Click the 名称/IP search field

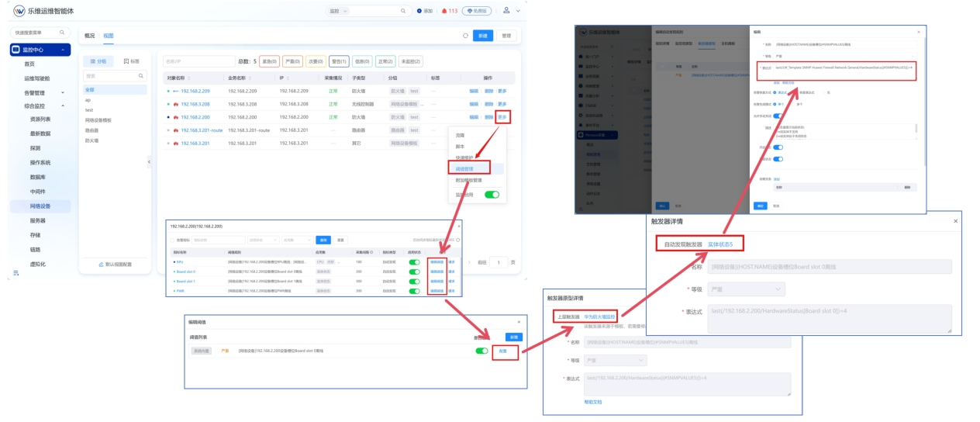(x=198, y=61)
